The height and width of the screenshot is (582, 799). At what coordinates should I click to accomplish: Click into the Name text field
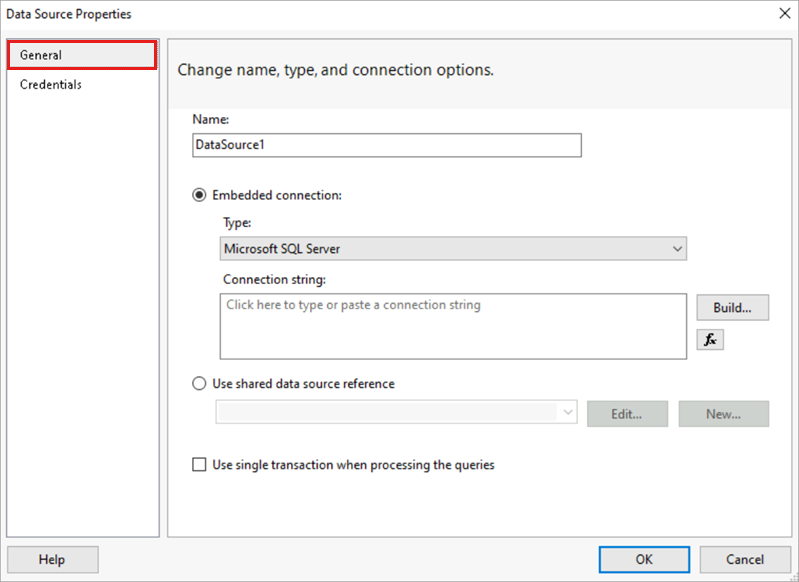coord(386,145)
